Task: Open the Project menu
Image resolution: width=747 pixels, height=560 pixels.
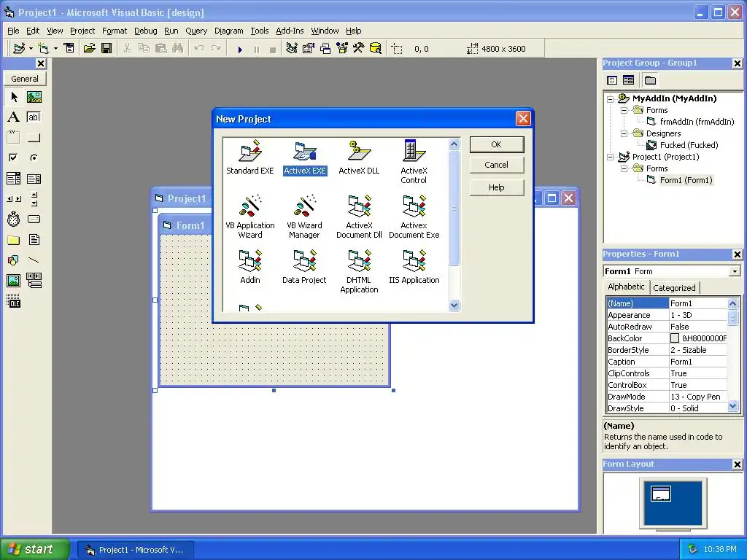Action: point(82,31)
